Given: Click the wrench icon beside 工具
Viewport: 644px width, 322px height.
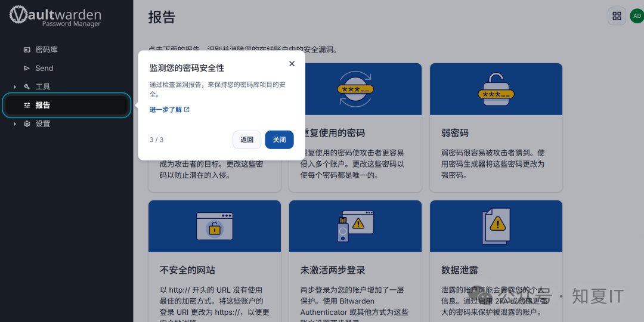Looking at the screenshot, I should point(27,86).
